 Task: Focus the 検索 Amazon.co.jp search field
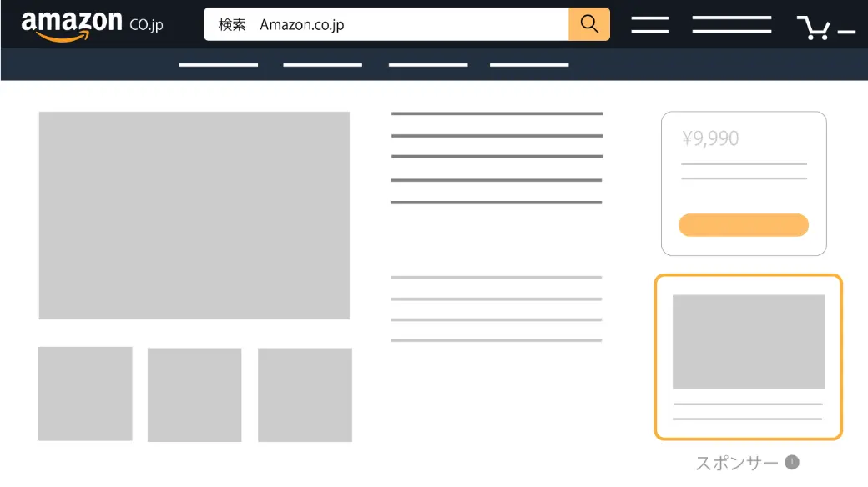click(386, 24)
